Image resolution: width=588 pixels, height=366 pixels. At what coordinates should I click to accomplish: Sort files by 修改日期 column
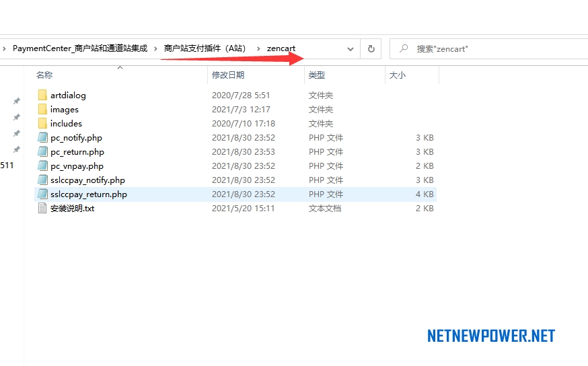[228, 75]
